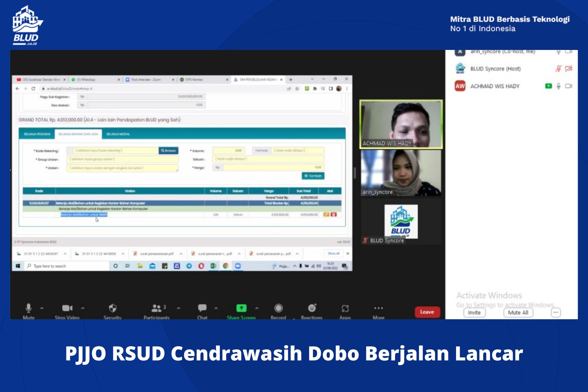Viewport: 588px width, 392px height.
Task: Select ACHMAD WIS HADY video thumbnail
Action: (x=401, y=124)
